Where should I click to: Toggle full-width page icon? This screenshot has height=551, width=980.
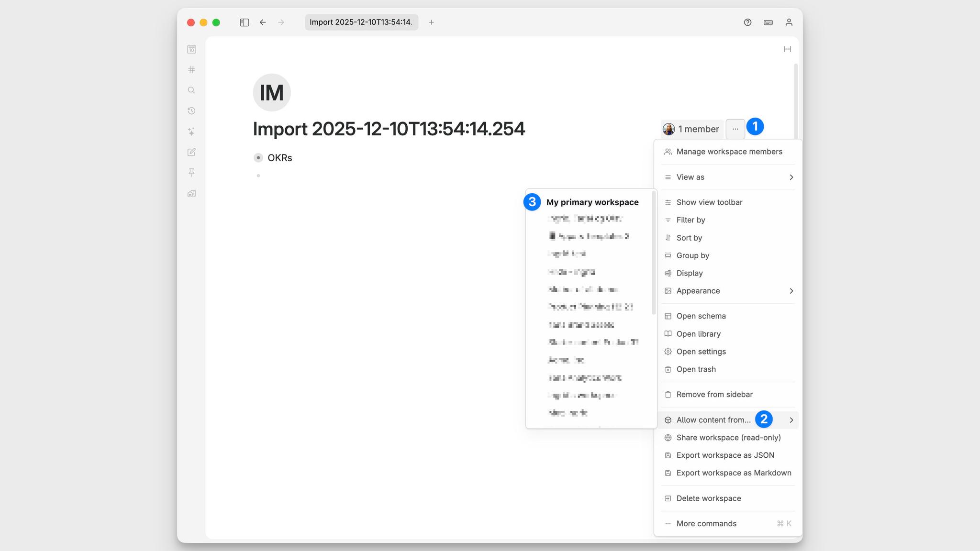[x=787, y=49]
